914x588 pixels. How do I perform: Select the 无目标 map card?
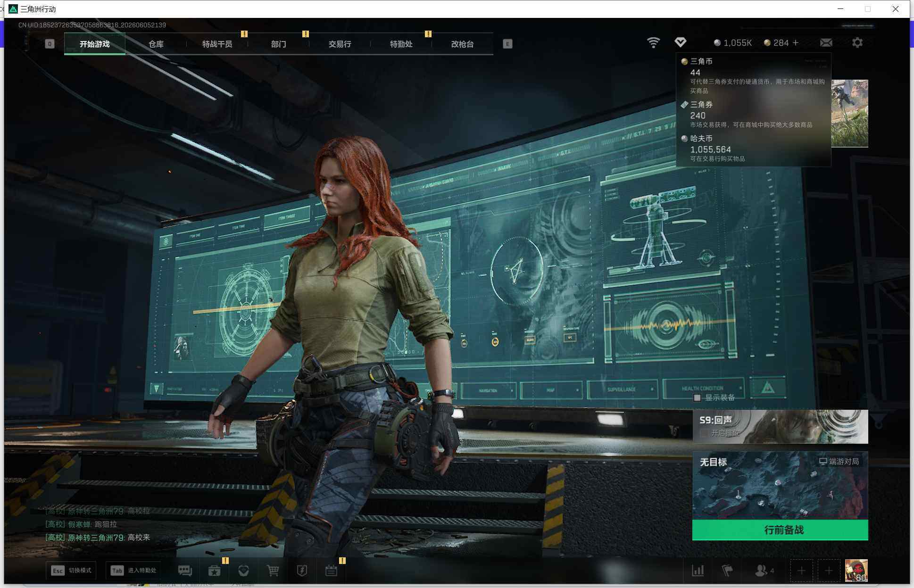tap(780, 485)
